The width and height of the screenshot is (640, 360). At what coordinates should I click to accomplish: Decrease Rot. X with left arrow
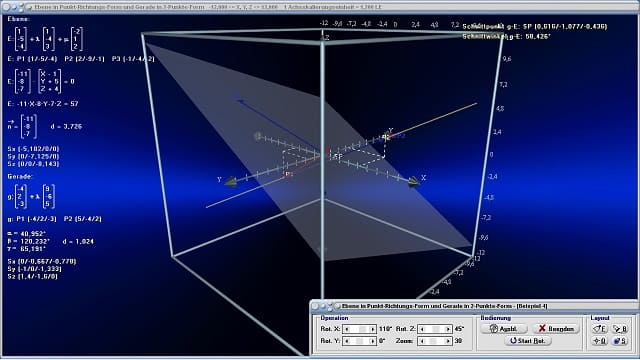[x=347, y=329]
